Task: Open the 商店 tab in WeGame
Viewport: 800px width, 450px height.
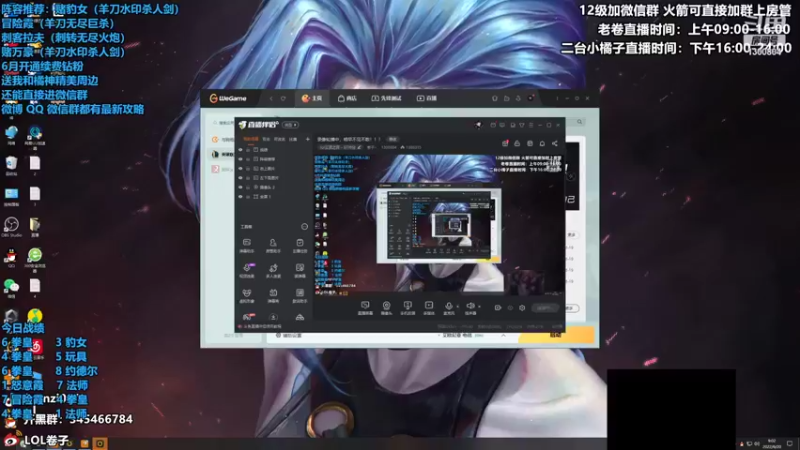Action: click(347, 98)
